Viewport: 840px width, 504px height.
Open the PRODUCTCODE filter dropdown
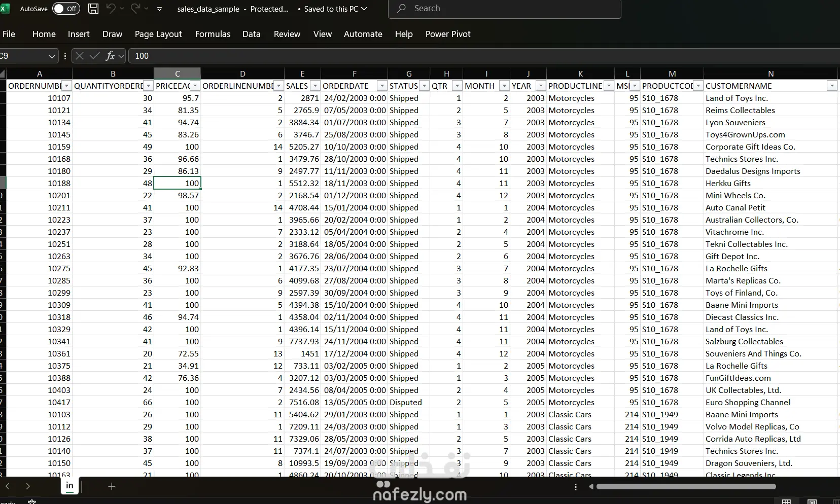click(x=698, y=86)
